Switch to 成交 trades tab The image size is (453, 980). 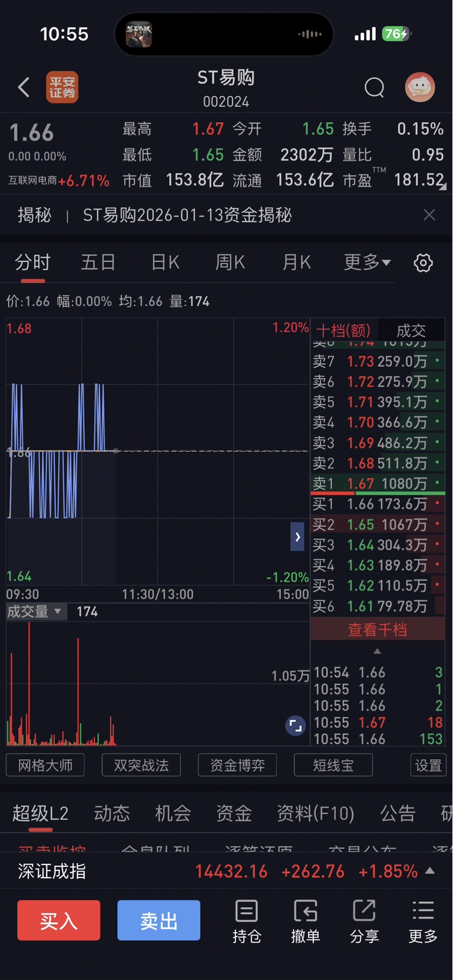(411, 330)
